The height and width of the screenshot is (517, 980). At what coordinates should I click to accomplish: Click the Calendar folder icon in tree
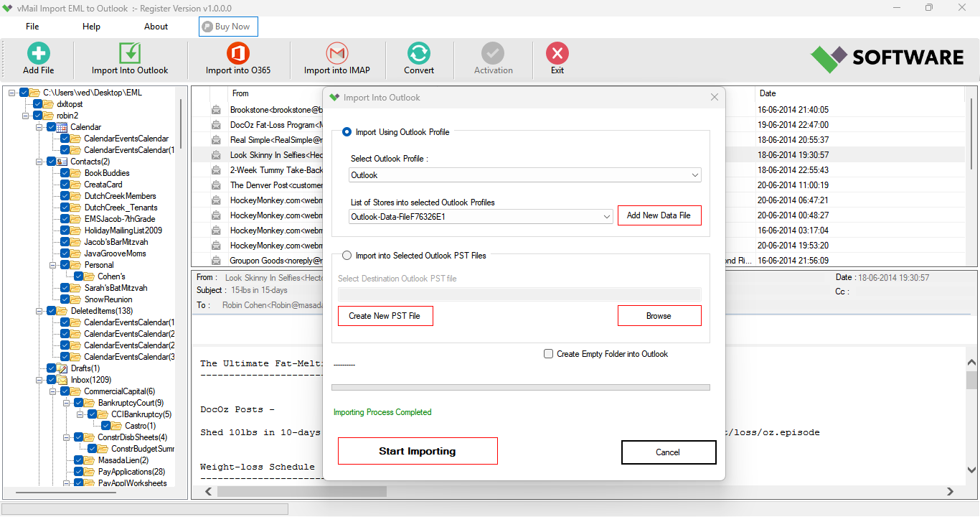62,127
